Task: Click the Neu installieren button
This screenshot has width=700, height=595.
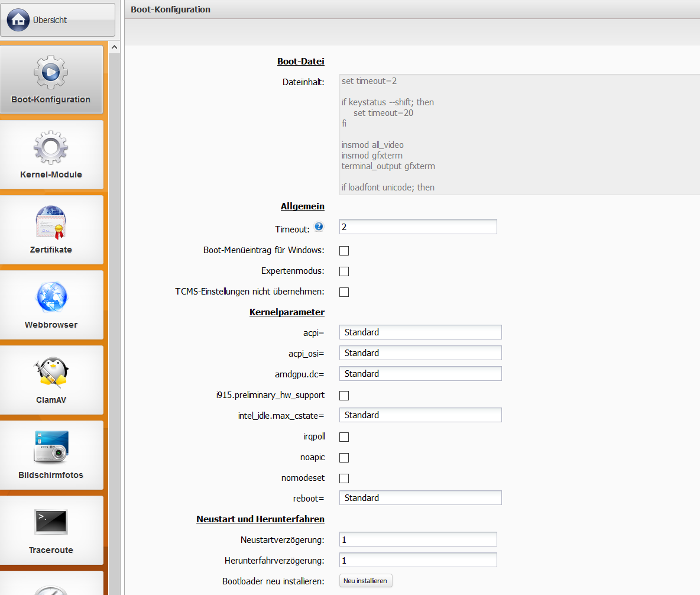Action: pos(365,581)
